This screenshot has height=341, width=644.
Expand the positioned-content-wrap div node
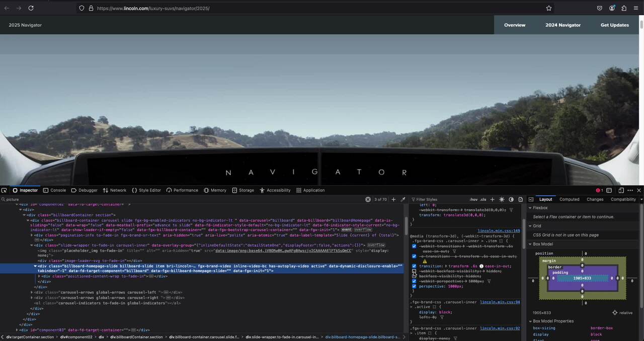pyautogui.click(x=39, y=276)
